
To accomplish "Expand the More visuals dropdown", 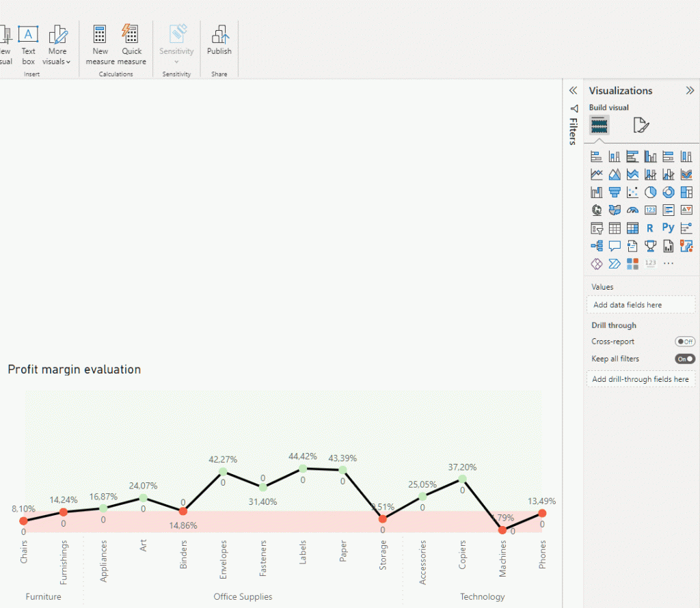I will coord(57,61).
